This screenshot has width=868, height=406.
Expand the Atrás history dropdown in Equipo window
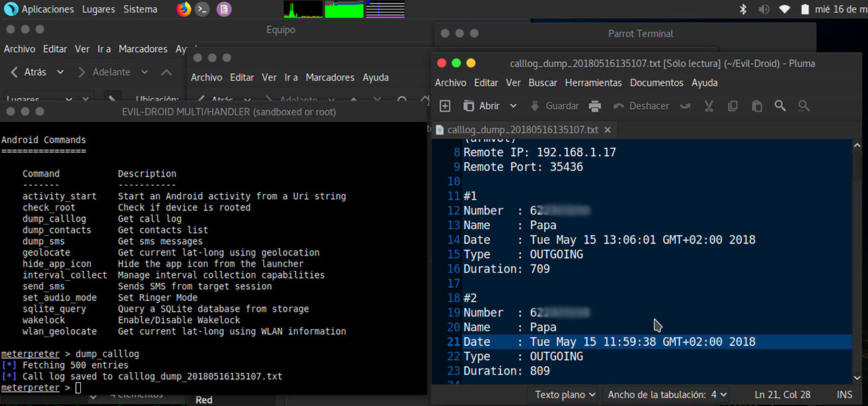tap(61, 72)
